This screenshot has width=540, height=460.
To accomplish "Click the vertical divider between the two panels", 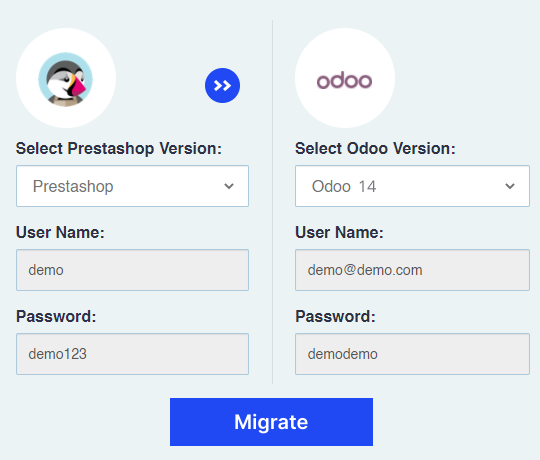I will click(272, 202).
